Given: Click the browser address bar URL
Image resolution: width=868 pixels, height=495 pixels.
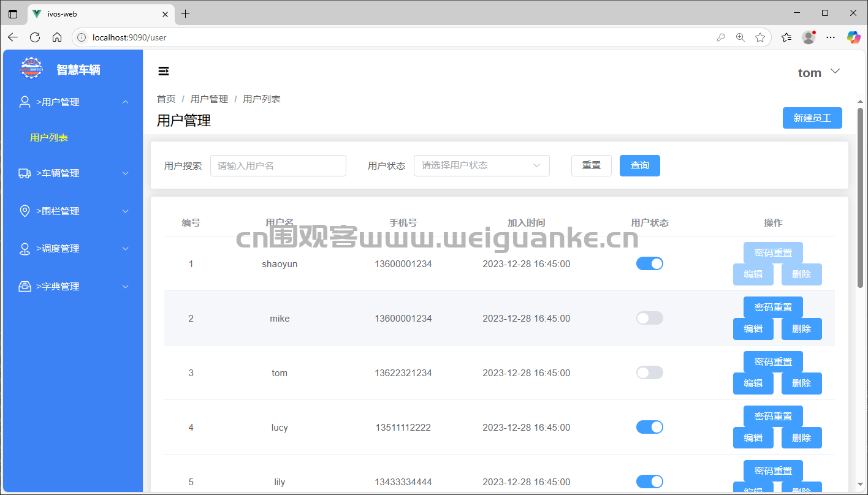Looking at the screenshot, I should 129,37.
